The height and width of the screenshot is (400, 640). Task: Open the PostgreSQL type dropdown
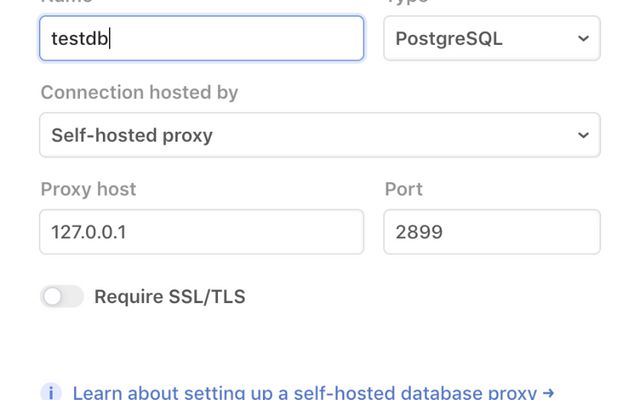pyautogui.click(x=491, y=39)
